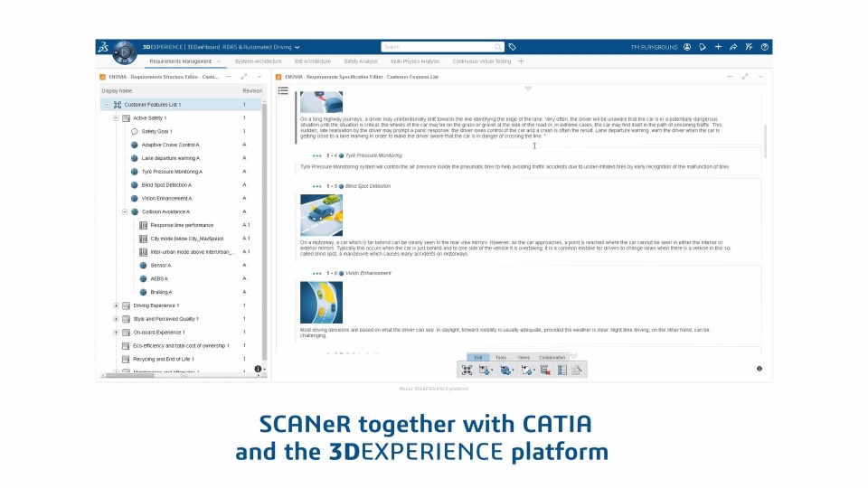Collapse the Customer Features List 1 node
Screen dimensions: 868x488
click(x=108, y=105)
